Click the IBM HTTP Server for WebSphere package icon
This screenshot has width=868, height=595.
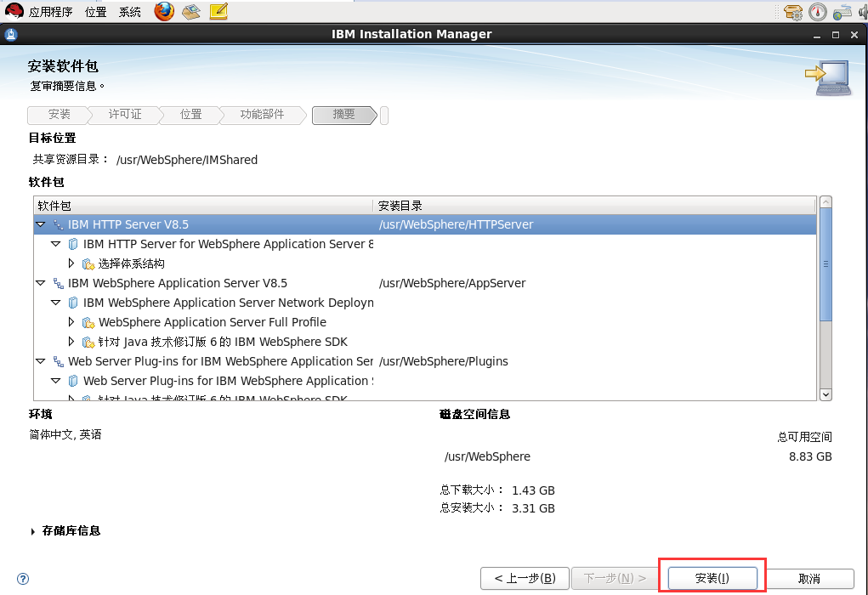pos(73,244)
